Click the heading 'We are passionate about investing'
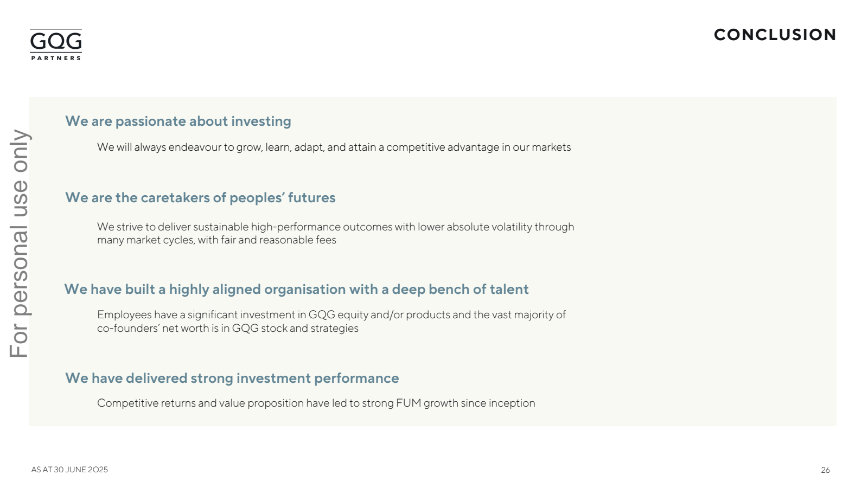Screen dimensions: 868x488 [x=178, y=121]
